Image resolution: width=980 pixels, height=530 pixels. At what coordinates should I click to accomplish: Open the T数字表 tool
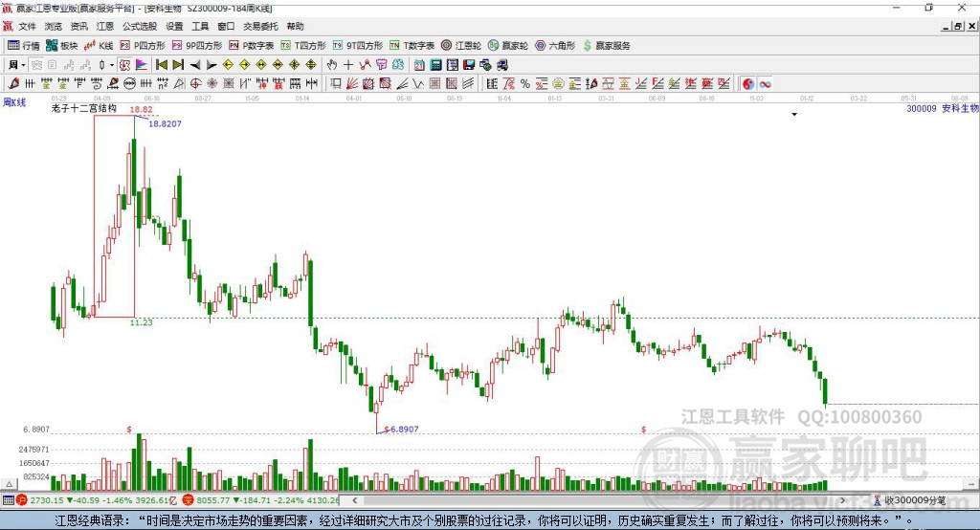click(x=412, y=46)
